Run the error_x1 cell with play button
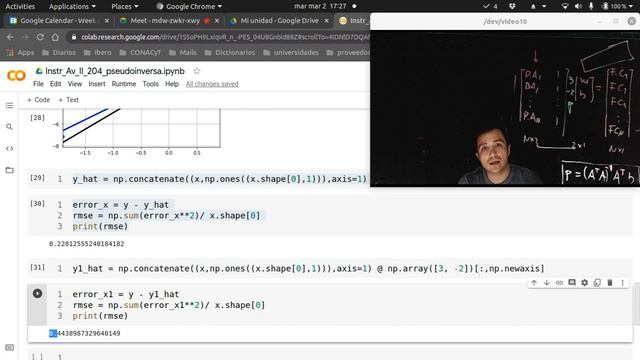Image resolution: width=640 pixels, height=360 pixels. [x=37, y=293]
